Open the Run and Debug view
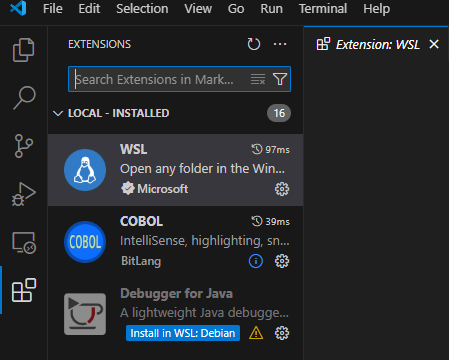This screenshot has height=360, width=449. [x=24, y=194]
